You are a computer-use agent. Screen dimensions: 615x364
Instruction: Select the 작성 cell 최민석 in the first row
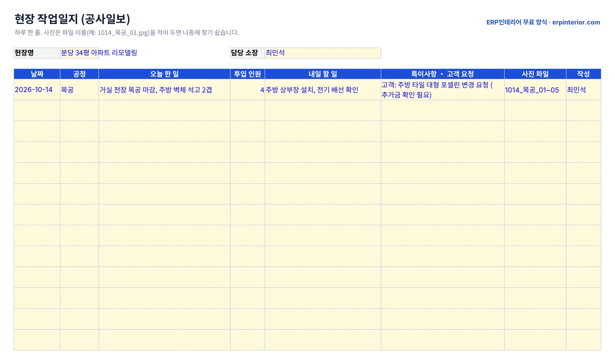click(x=584, y=90)
